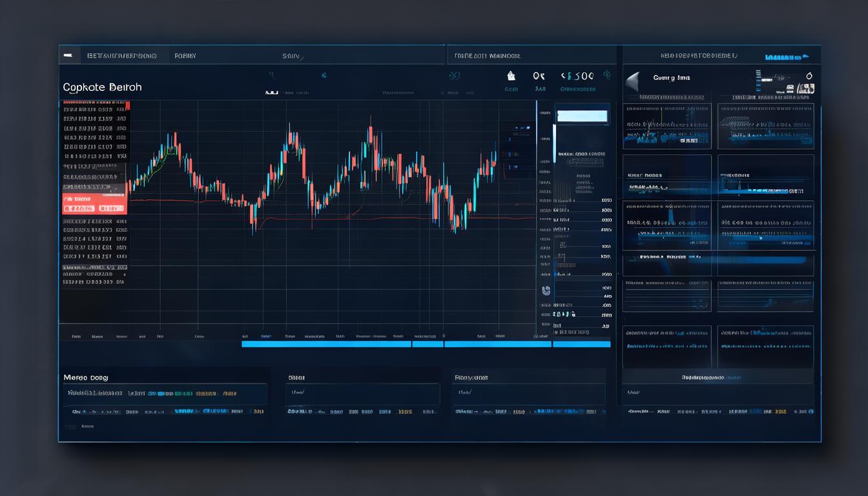Click the gray triangular icon beside Guarrg Jmc
This screenshot has width=868, height=496.
coord(632,81)
